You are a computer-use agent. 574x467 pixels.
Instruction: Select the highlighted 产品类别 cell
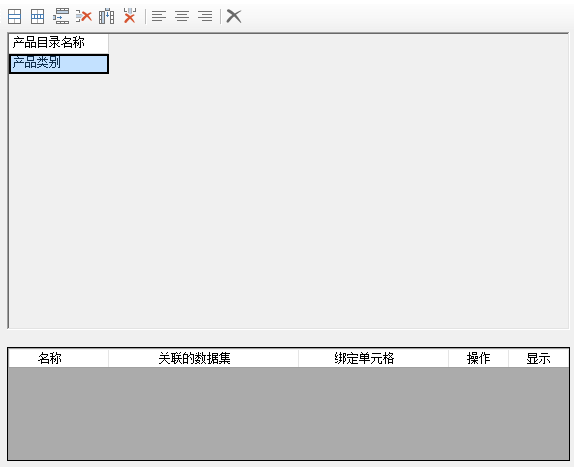point(59,64)
